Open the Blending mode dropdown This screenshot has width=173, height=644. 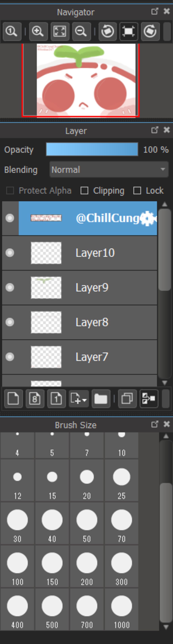(x=109, y=169)
